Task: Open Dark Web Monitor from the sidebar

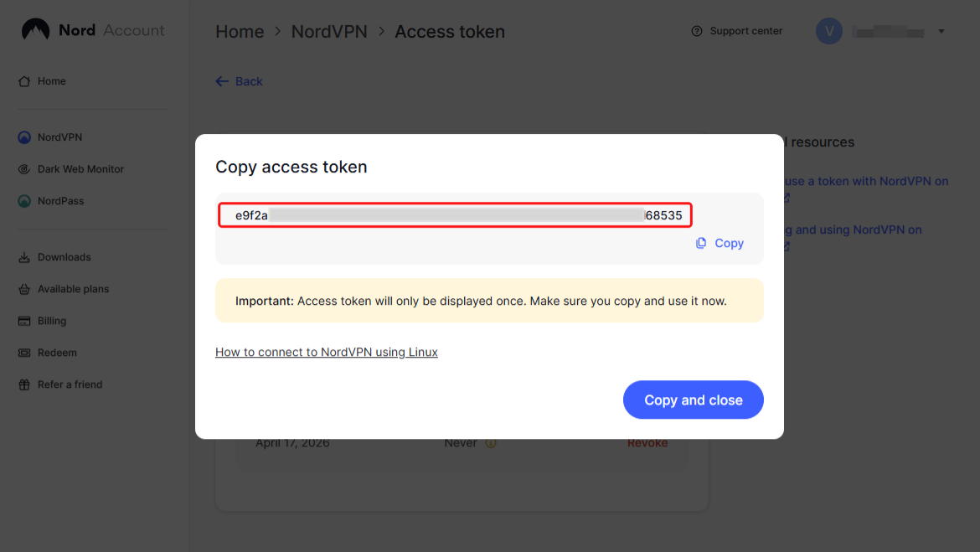Action: click(82, 168)
